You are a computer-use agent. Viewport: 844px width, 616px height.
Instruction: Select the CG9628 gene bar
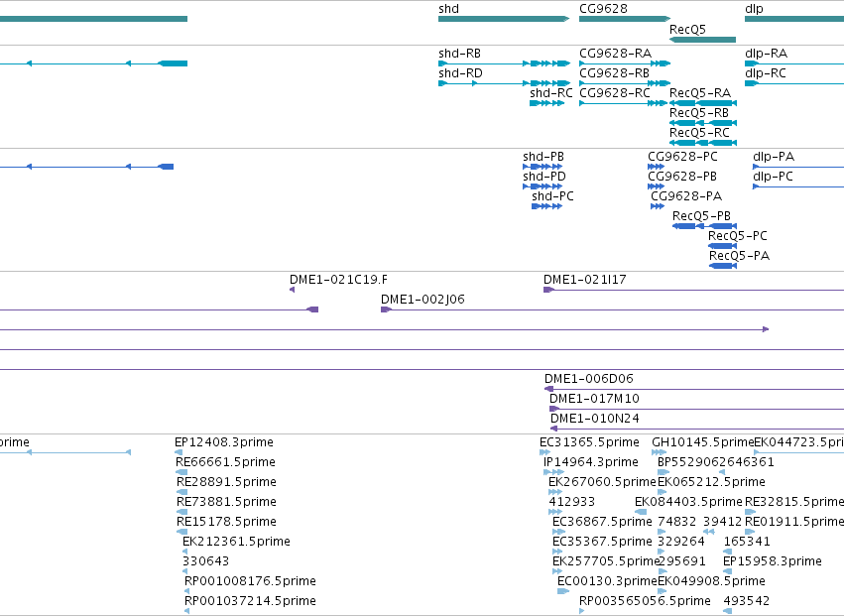point(625,19)
